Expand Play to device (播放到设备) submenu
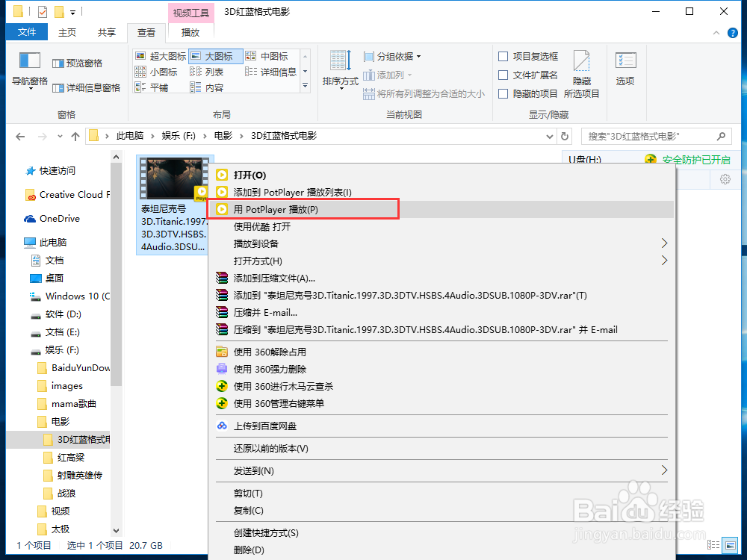 [x=664, y=243]
